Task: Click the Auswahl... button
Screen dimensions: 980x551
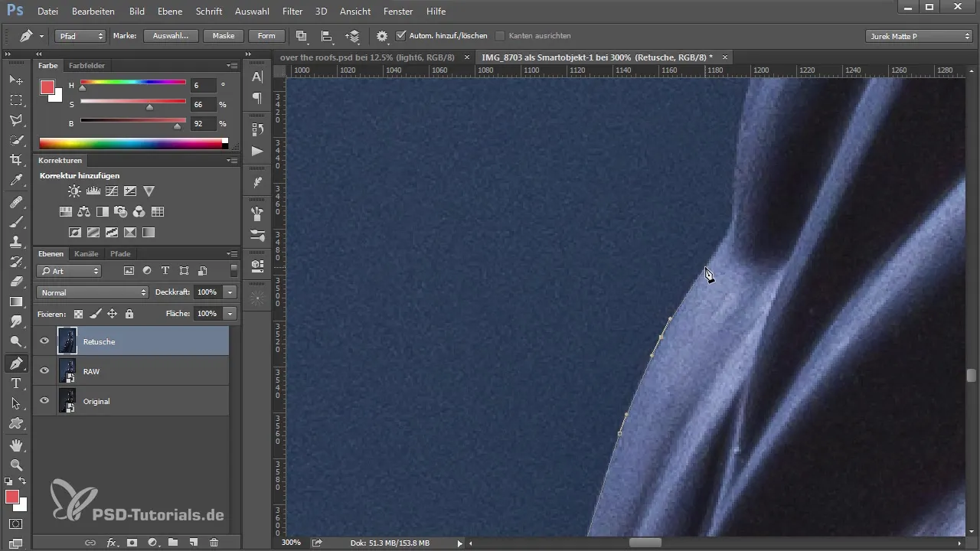Action: tap(171, 36)
